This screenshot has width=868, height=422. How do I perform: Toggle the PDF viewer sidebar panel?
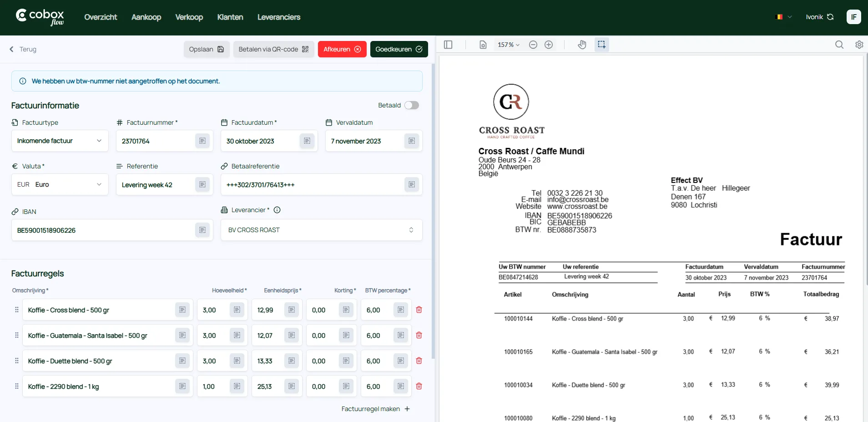tap(449, 45)
